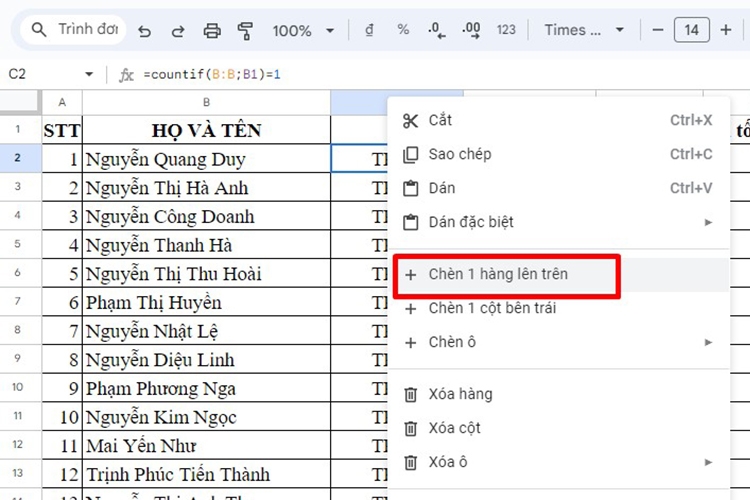This screenshot has width=750, height=500.
Task: Click cell Nguyễn Công Doanh
Action: [x=206, y=216]
